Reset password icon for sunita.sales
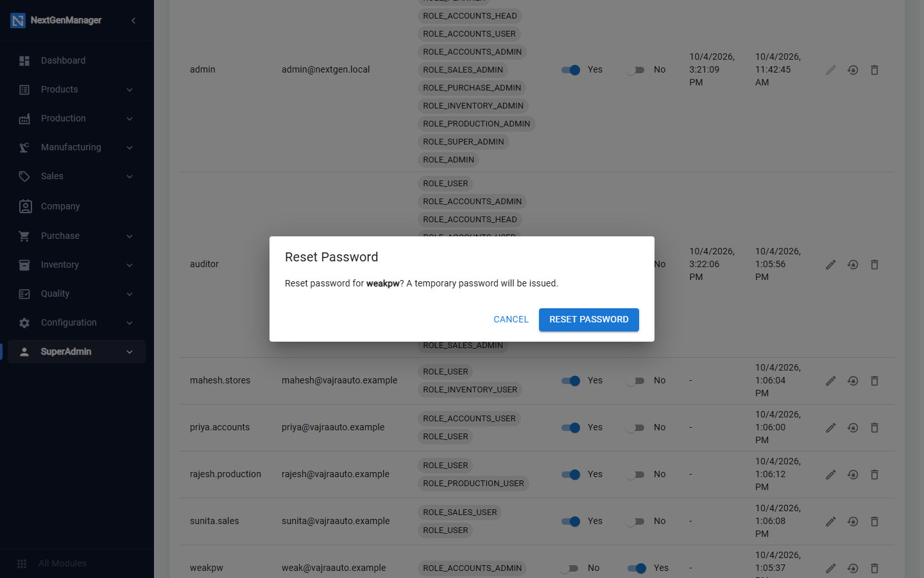The image size is (924, 578). [x=853, y=521]
